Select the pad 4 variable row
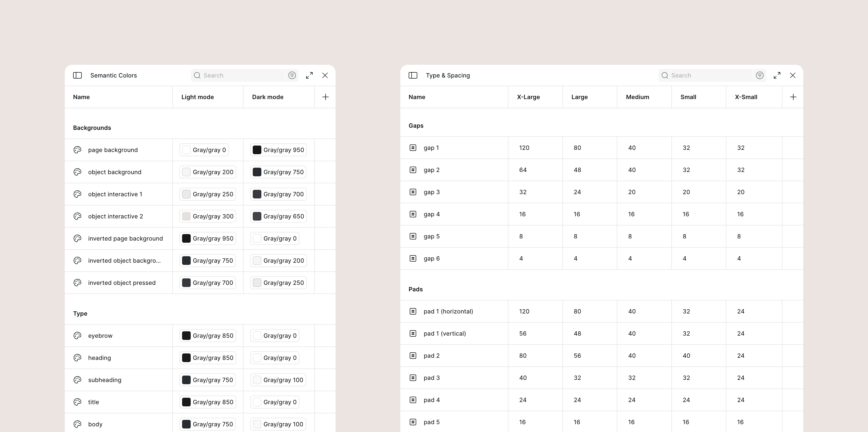 (x=432, y=400)
